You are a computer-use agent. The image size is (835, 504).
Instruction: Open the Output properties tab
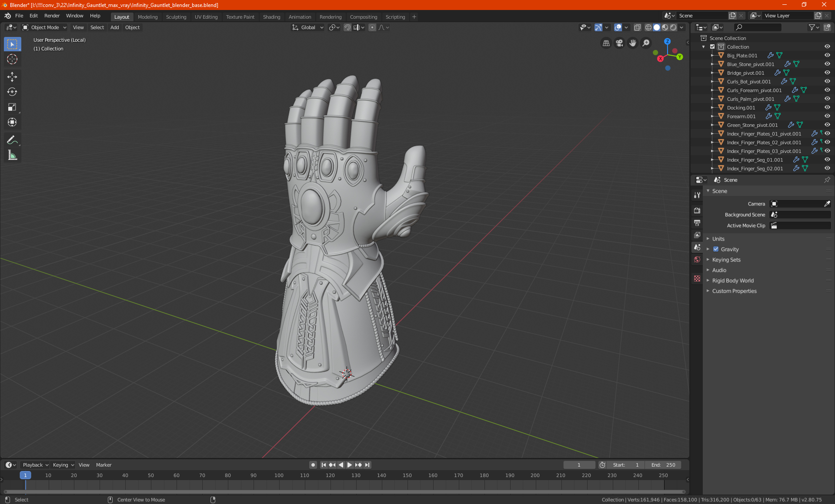(x=697, y=223)
